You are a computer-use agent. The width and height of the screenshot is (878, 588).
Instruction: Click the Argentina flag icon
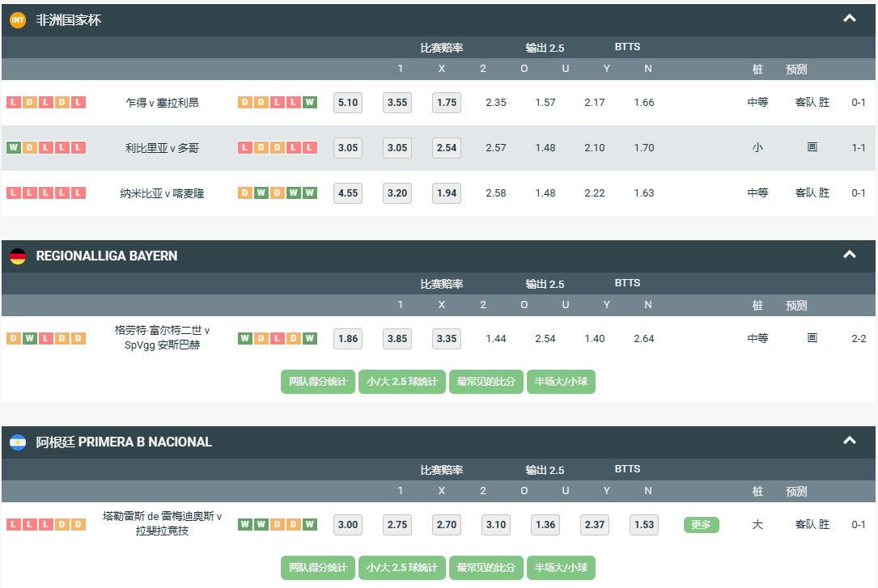(x=18, y=442)
